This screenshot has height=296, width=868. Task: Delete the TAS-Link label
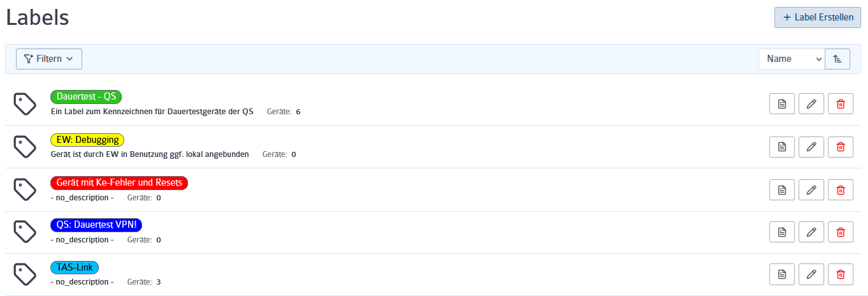pyautogui.click(x=840, y=274)
